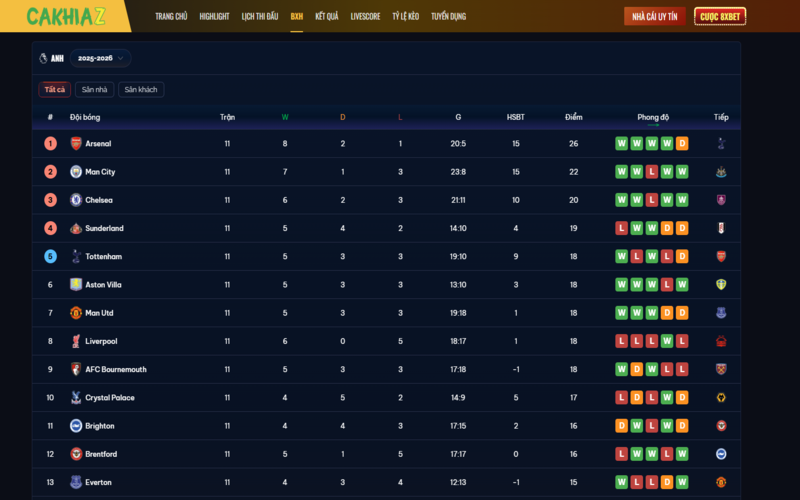800x500 pixels.
Task: Click the Crystal Palace club badge
Action: pyautogui.click(x=76, y=398)
